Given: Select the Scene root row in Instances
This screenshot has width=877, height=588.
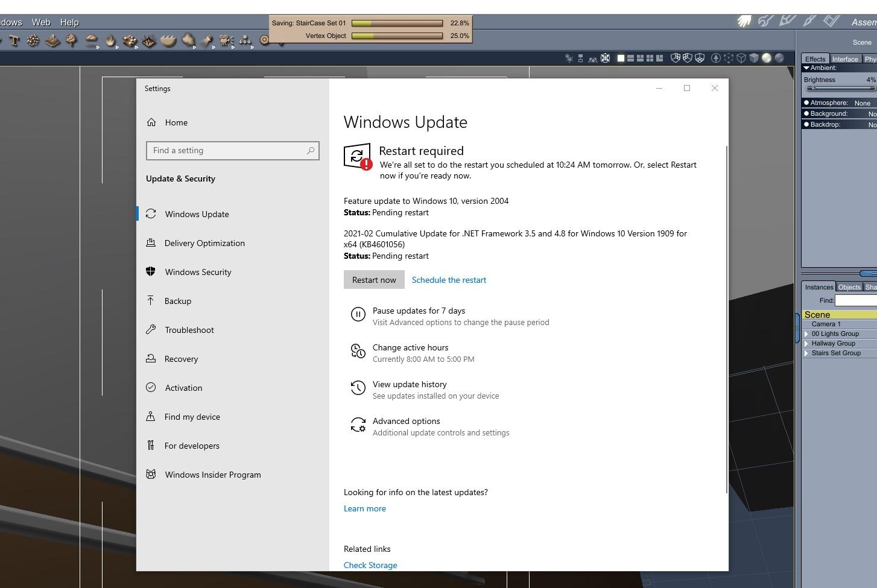Looking at the screenshot, I should click(x=840, y=315).
